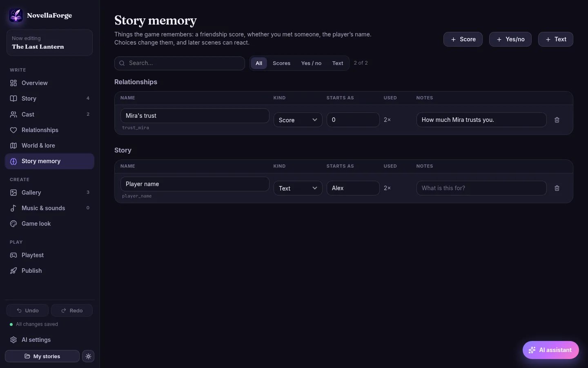Open Relationships in the sidebar
Viewport: 588px width, 368px height.
(x=49, y=130)
